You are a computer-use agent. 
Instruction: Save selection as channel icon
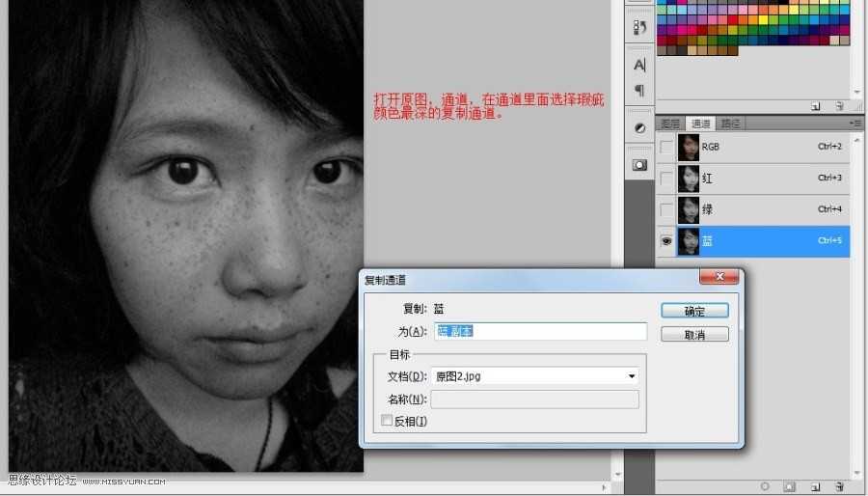[x=790, y=486]
